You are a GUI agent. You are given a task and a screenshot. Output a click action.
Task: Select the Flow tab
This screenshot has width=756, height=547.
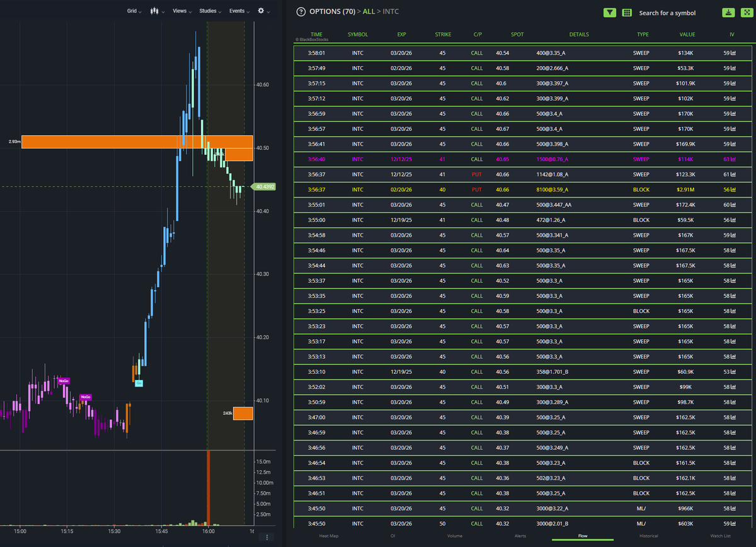pyautogui.click(x=583, y=536)
